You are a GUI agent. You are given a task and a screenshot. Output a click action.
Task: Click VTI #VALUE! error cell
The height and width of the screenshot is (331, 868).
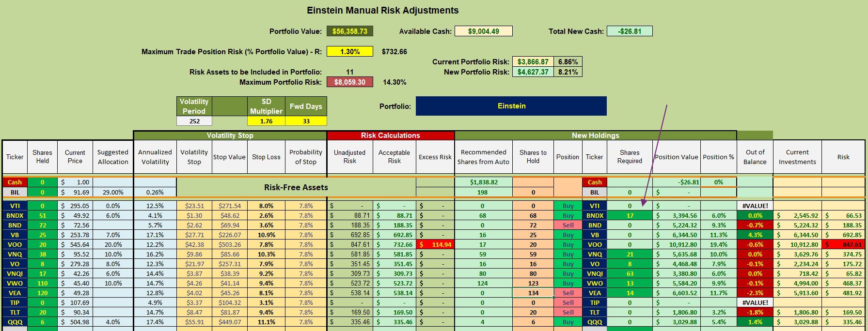(x=755, y=206)
